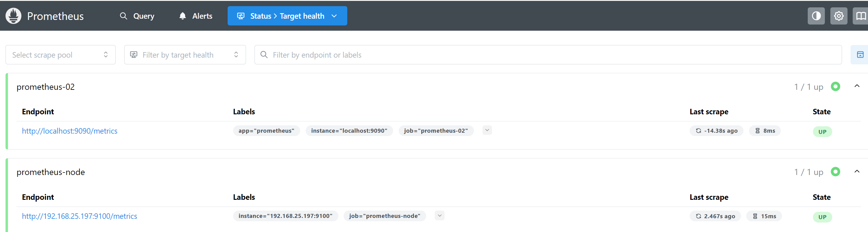Viewport: 868px width, 232px height.
Task: Open the Query page
Action: (x=137, y=16)
